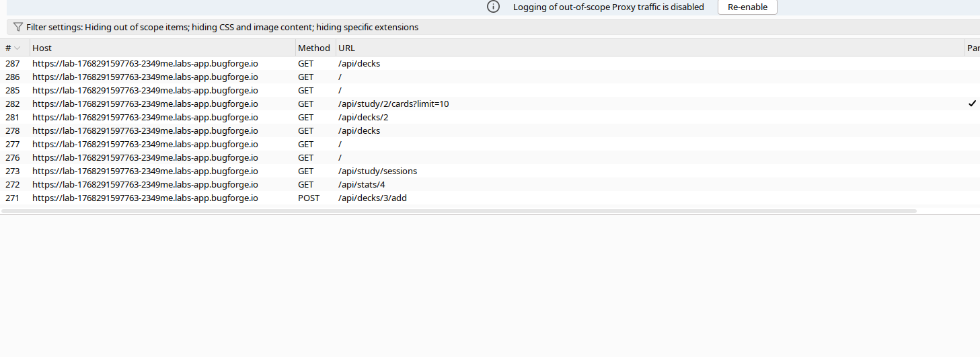Sort by the URL column header

point(346,48)
